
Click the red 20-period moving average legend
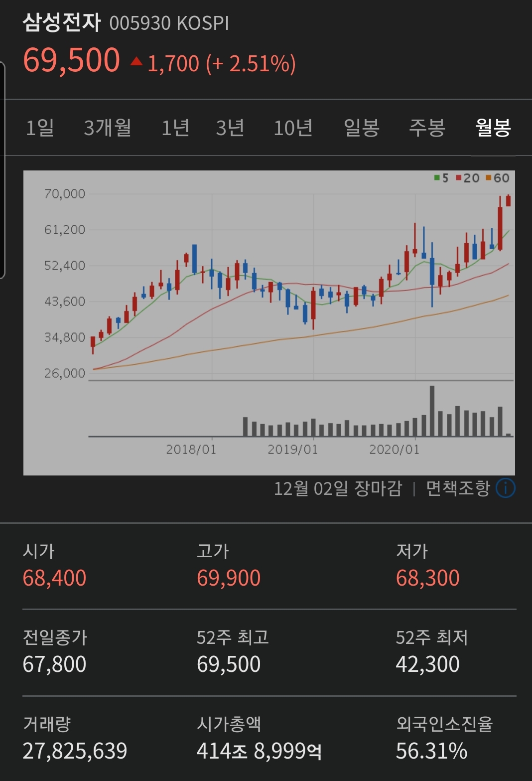click(467, 178)
